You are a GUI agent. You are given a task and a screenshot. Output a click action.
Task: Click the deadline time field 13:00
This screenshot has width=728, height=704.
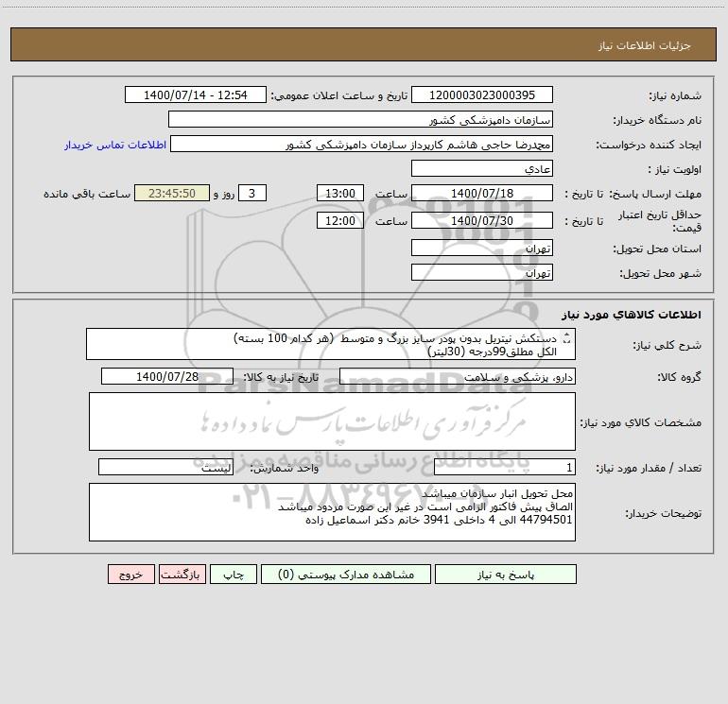click(x=339, y=193)
